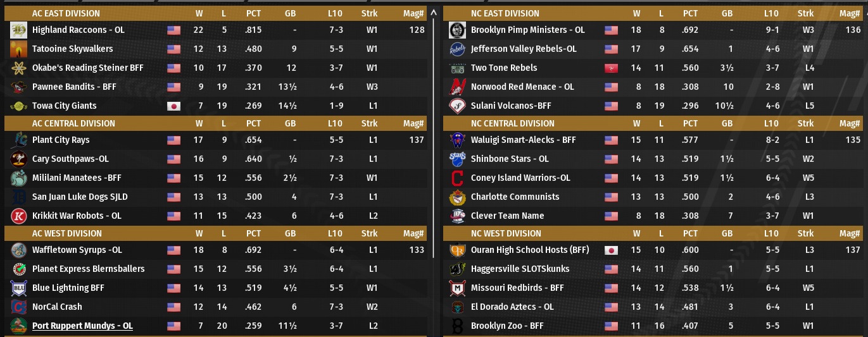Open the Jefferson Valley Rebels team link
This screenshot has width=868, height=337.
click(x=524, y=49)
